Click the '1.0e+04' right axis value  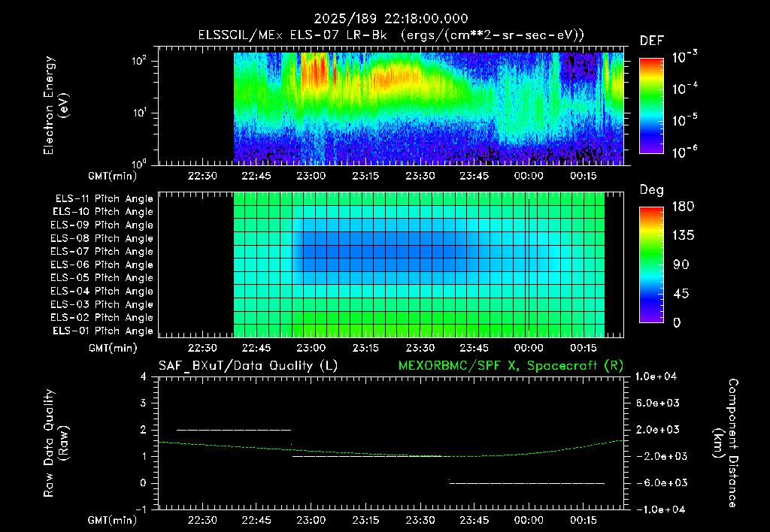[x=656, y=376]
